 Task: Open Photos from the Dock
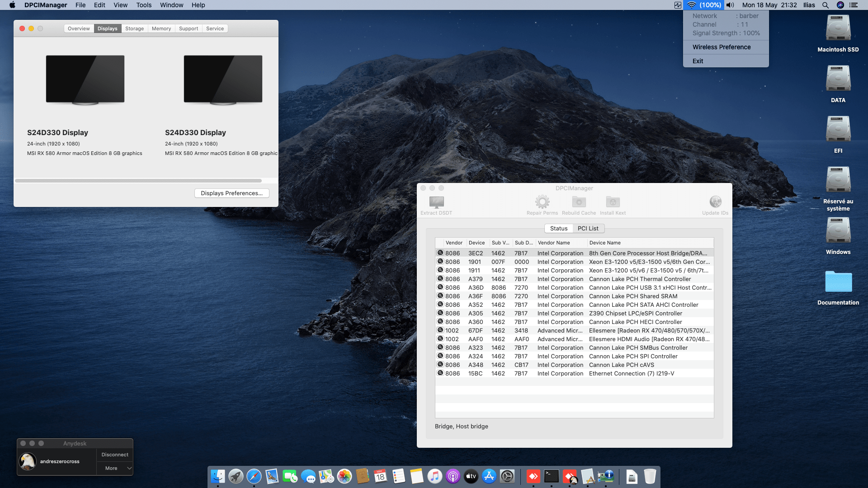344,476
